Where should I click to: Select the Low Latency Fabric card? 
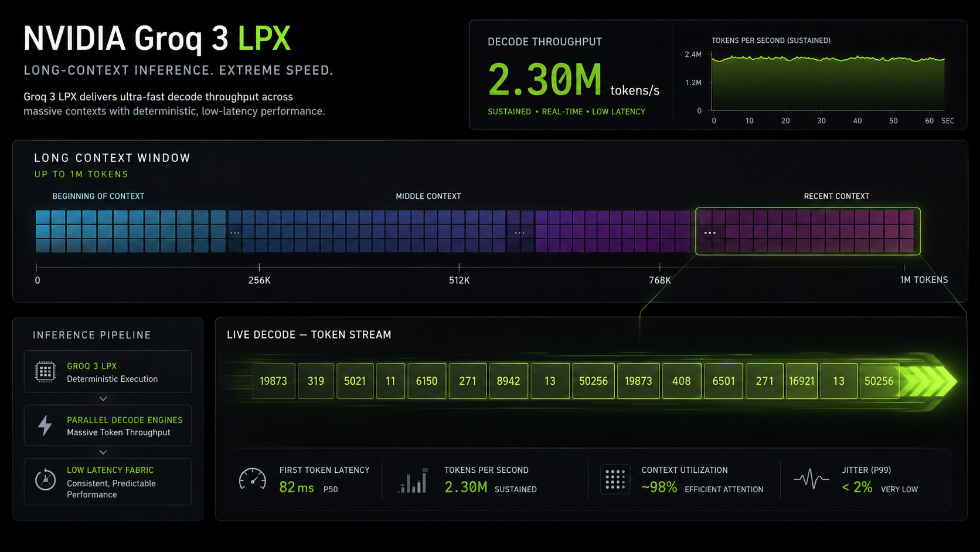108,482
